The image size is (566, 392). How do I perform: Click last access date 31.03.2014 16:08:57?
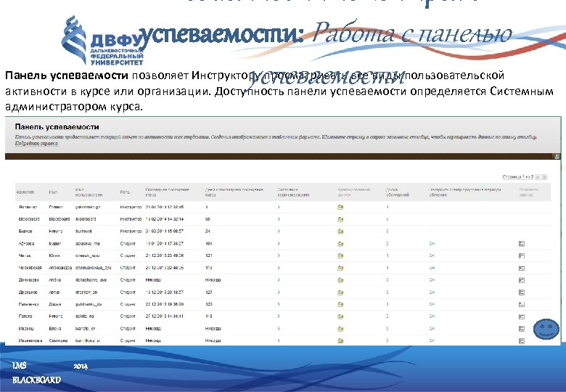click(x=165, y=232)
